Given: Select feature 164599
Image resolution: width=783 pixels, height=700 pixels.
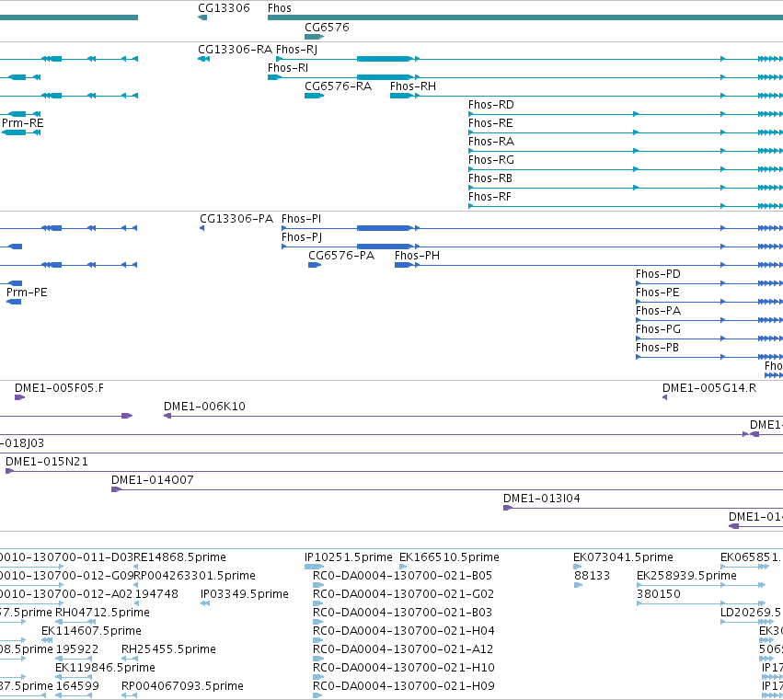Looking at the screenshot, I should pyautogui.click(x=74, y=695).
